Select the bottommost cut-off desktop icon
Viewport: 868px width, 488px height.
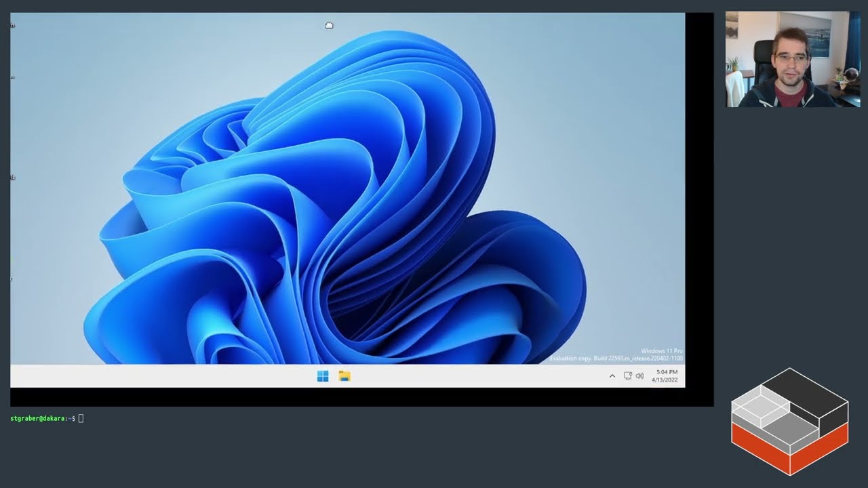[x=12, y=279]
